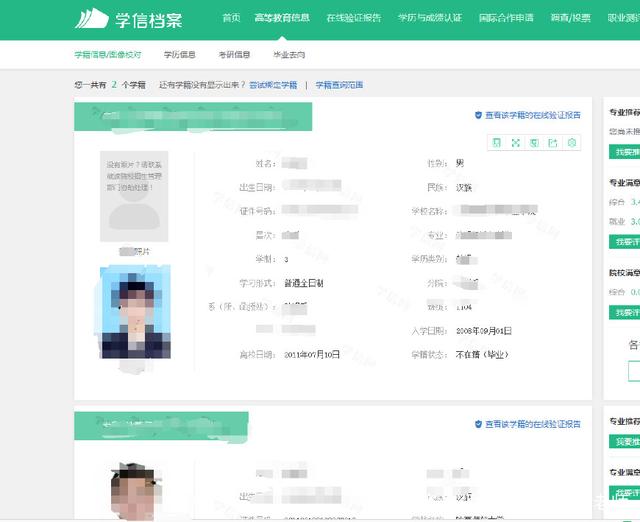Go to the 首页 tab
This screenshot has height=522, width=640.
point(231,18)
